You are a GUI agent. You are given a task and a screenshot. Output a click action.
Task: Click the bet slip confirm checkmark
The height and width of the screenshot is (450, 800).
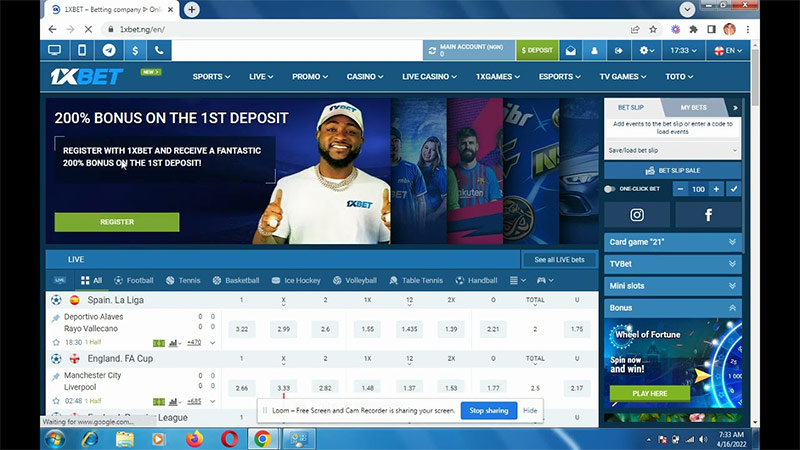point(734,189)
